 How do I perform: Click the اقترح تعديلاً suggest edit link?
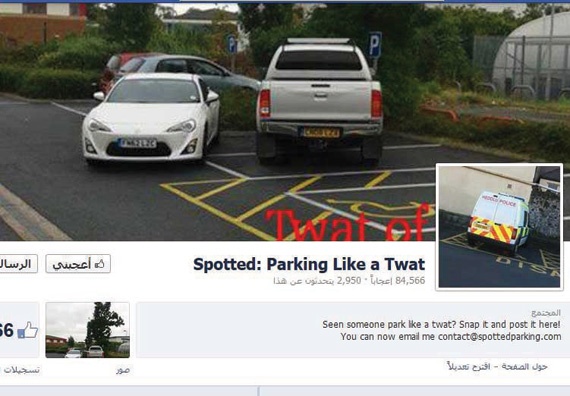pos(469,367)
